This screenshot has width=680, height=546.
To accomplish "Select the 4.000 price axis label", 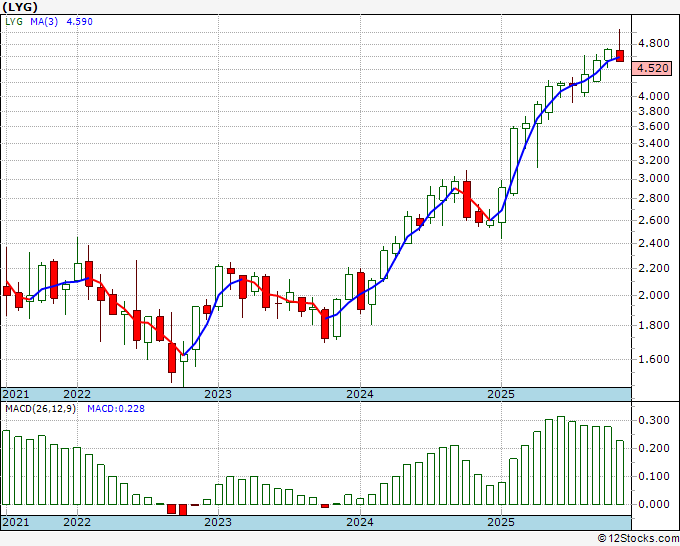I will 654,96.
